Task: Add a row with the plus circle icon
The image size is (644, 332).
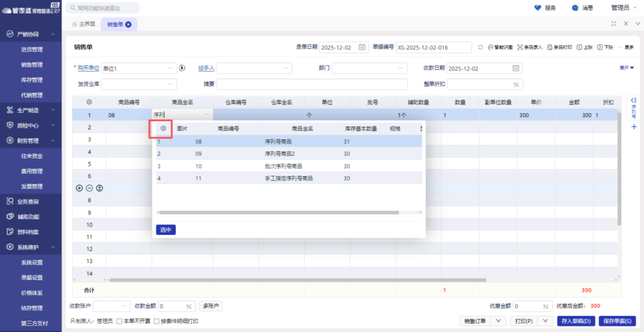Action: click(80, 188)
